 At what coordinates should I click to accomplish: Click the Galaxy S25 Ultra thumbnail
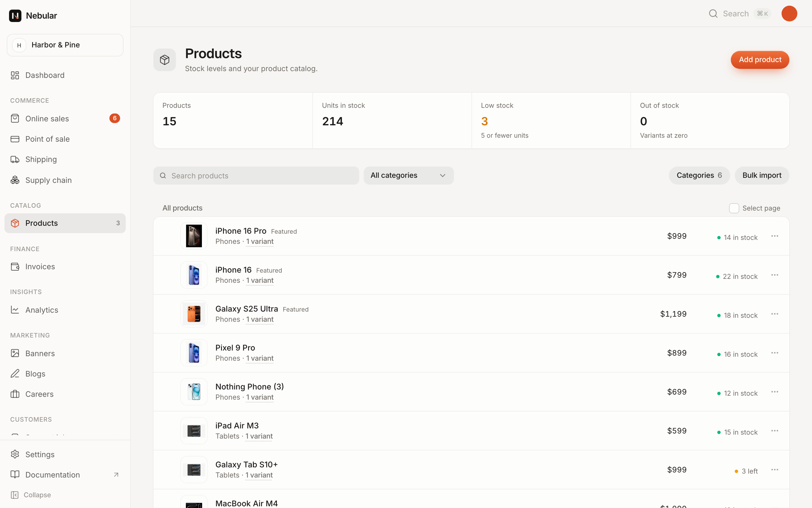[194, 314]
